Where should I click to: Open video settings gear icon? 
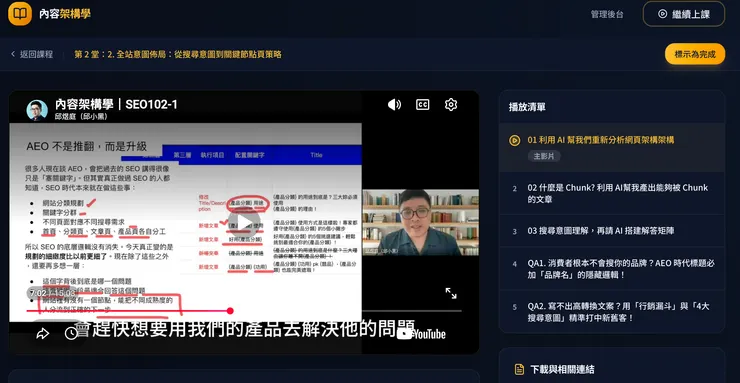click(x=451, y=105)
